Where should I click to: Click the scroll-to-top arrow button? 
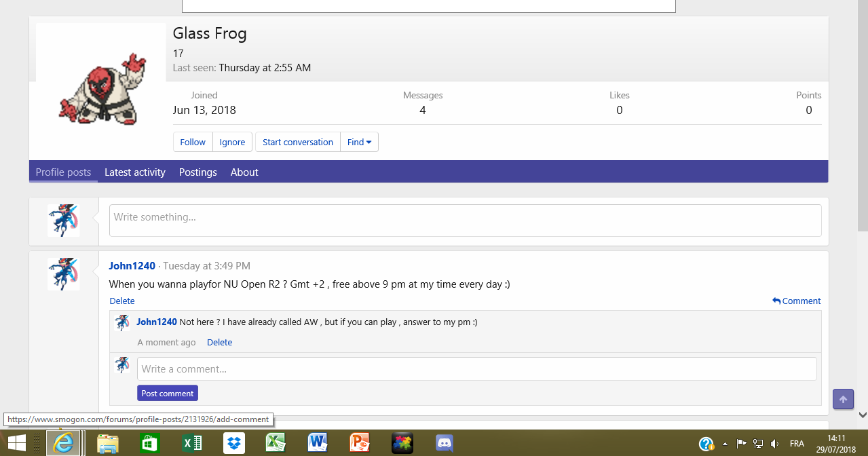(x=843, y=400)
